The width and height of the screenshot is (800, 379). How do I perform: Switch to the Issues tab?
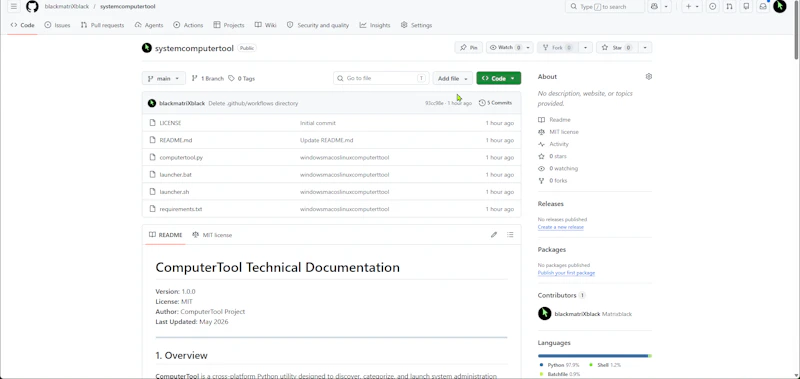pos(57,25)
